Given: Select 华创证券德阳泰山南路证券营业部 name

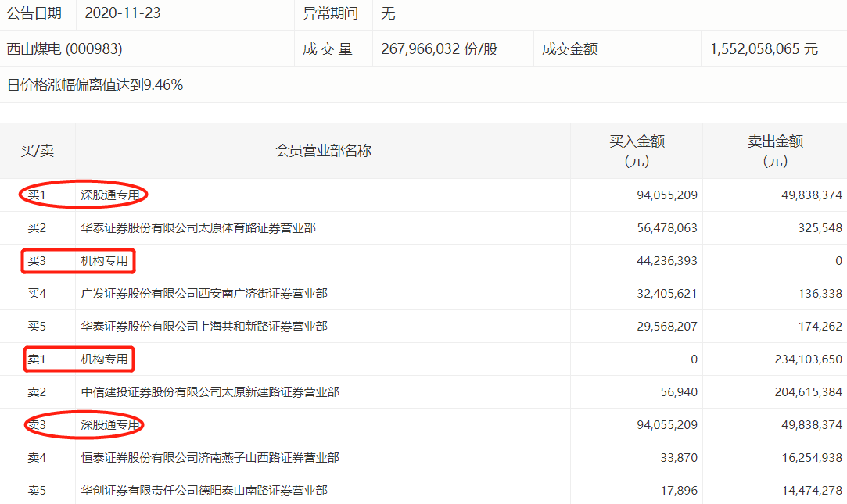Looking at the screenshot, I should click(204, 491).
